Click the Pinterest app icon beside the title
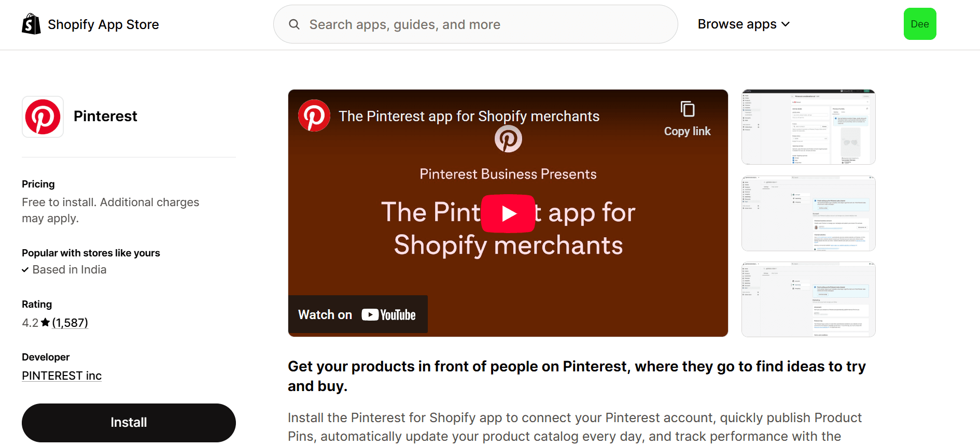This screenshot has width=980, height=447. (x=43, y=117)
